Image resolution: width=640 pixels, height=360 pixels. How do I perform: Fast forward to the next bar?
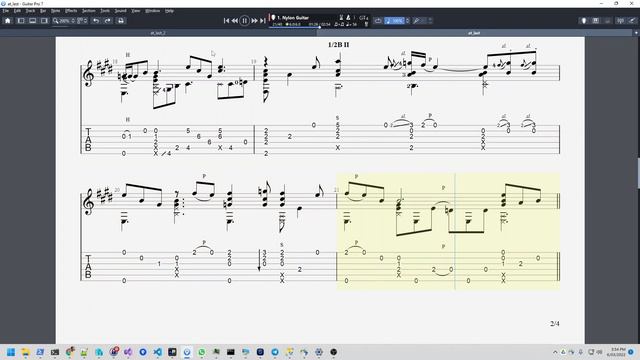254,21
